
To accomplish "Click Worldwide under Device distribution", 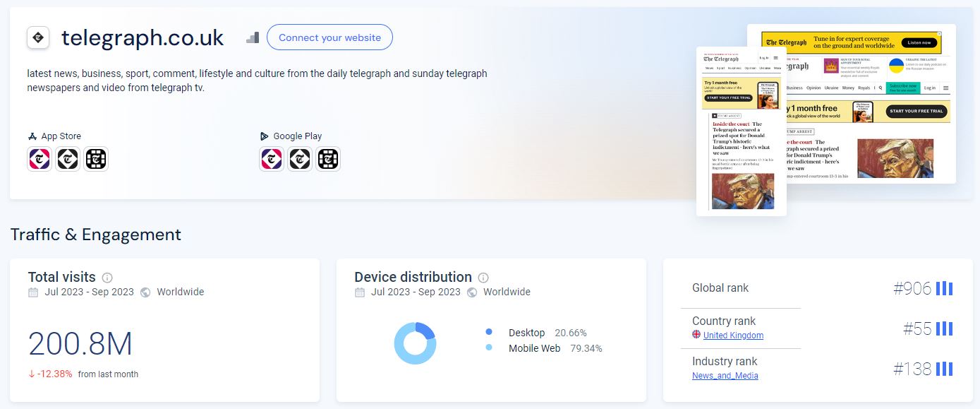I will coord(507,292).
